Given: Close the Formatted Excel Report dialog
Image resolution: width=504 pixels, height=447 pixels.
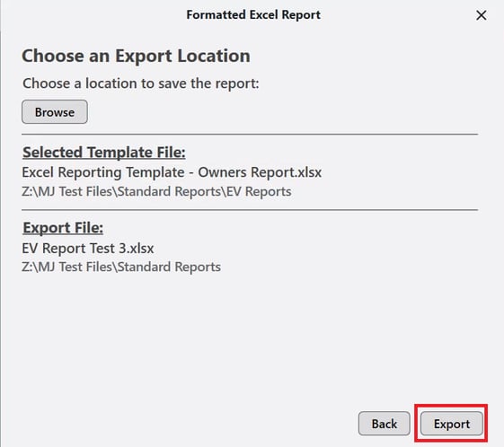Looking at the screenshot, I should [482, 15].
